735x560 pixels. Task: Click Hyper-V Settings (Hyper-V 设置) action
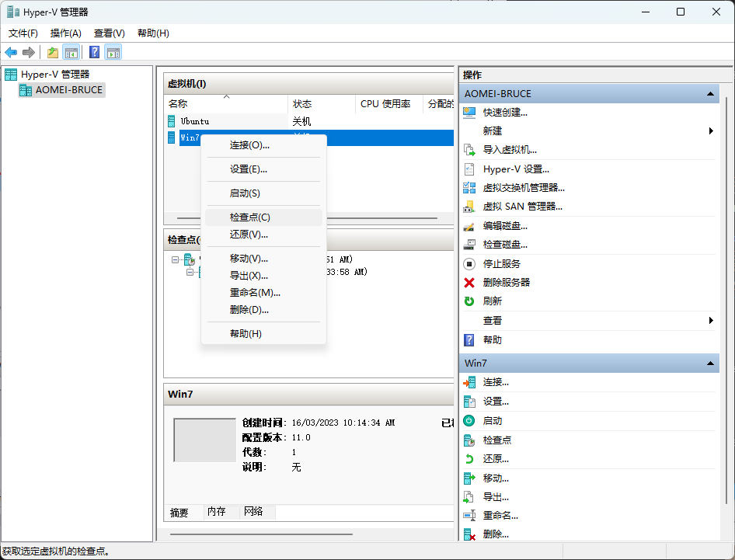(x=516, y=169)
